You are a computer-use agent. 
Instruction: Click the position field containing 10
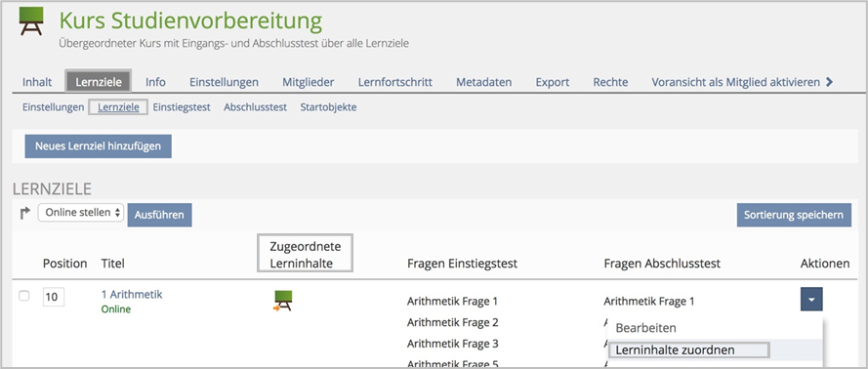click(53, 297)
